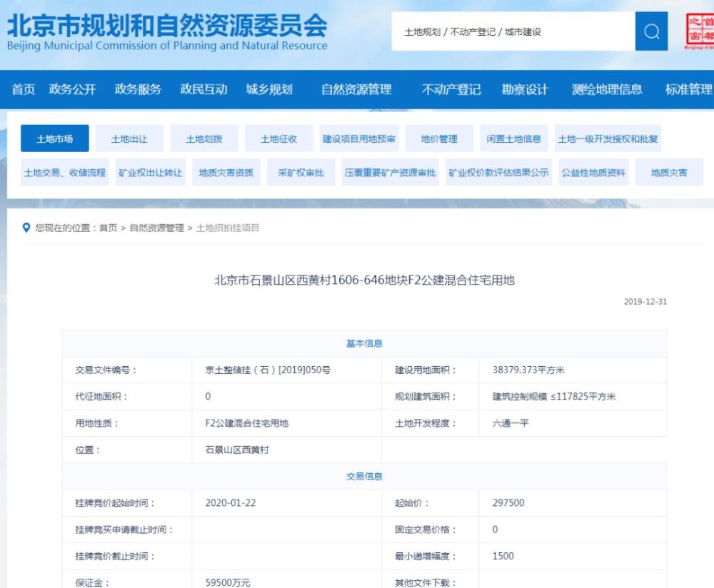Click 首页 breadcrumb link
The width and height of the screenshot is (714, 588).
pos(109,228)
